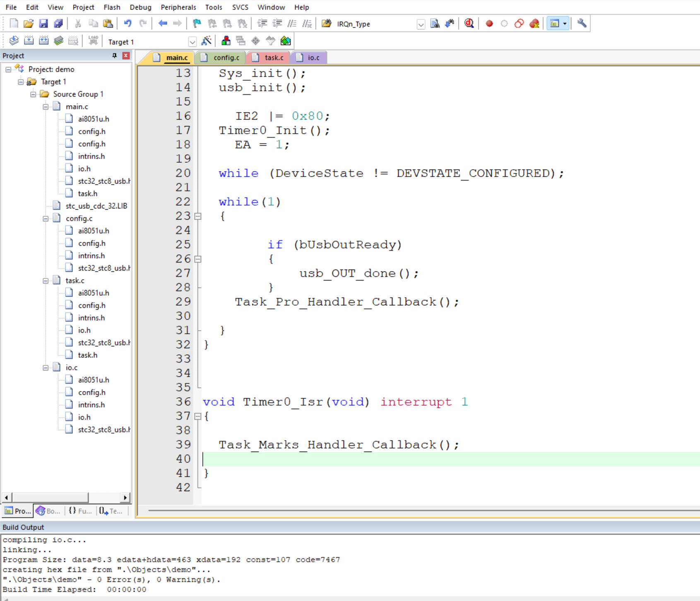Screen dimensions: 700x601
Task: Download to flash LOAD icon
Action: click(93, 41)
